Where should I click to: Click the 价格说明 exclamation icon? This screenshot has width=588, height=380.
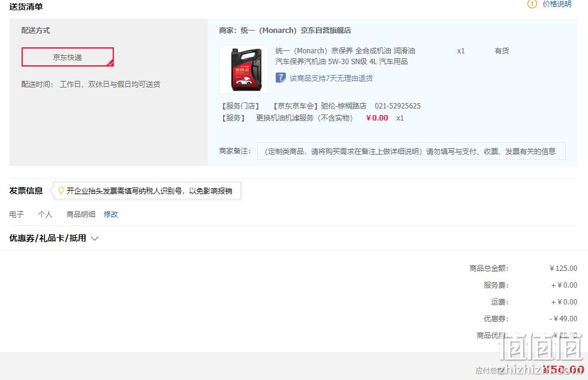tap(532, 4)
